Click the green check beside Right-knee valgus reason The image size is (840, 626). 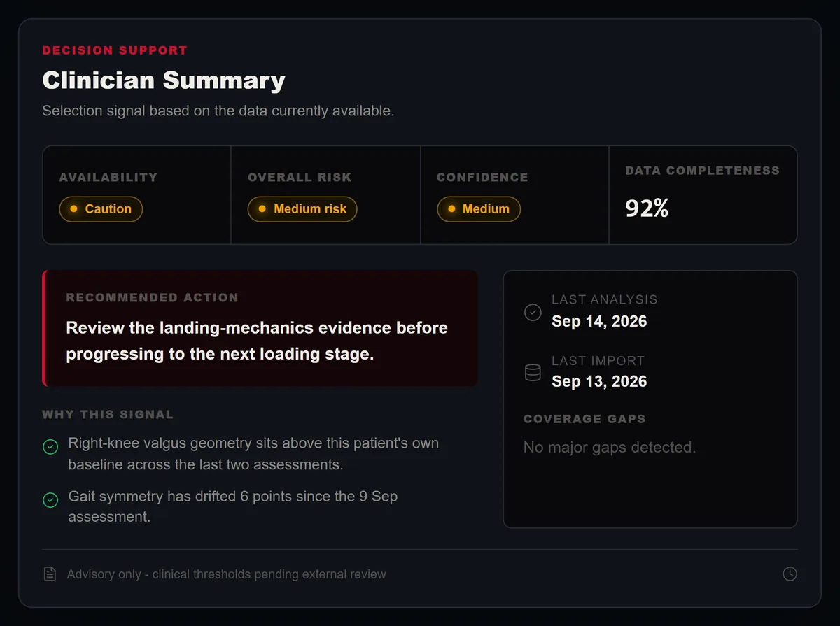[50, 446]
